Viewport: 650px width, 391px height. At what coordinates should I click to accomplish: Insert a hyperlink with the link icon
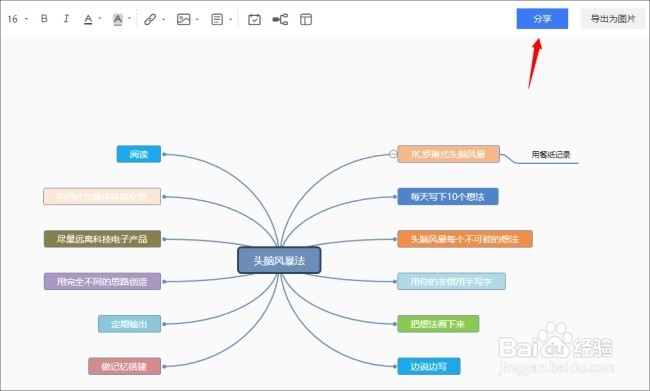[150, 19]
